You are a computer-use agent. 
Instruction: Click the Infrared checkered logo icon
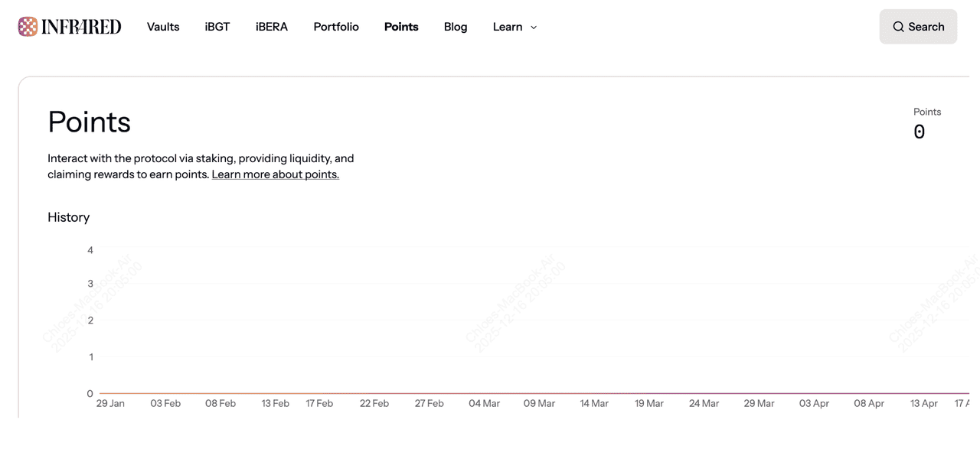(28, 27)
